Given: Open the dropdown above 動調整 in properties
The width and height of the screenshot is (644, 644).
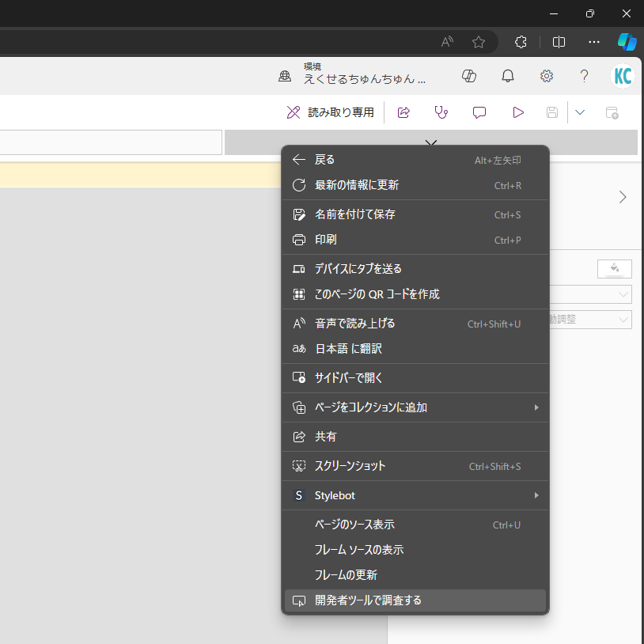Looking at the screenshot, I should coord(591,294).
